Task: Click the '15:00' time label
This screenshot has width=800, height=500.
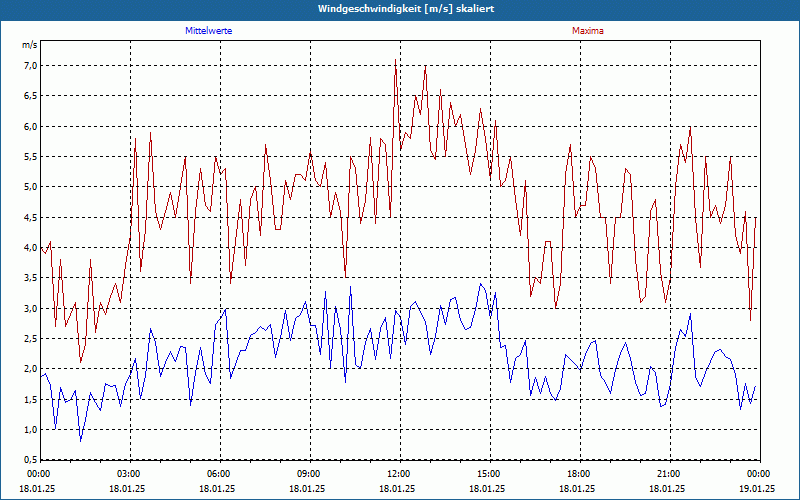Action: pos(490,474)
